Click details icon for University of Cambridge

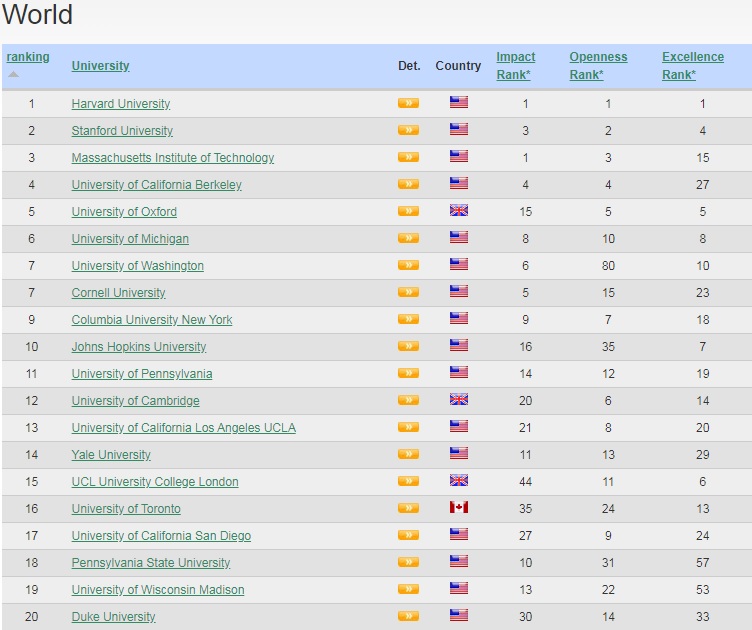point(408,400)
